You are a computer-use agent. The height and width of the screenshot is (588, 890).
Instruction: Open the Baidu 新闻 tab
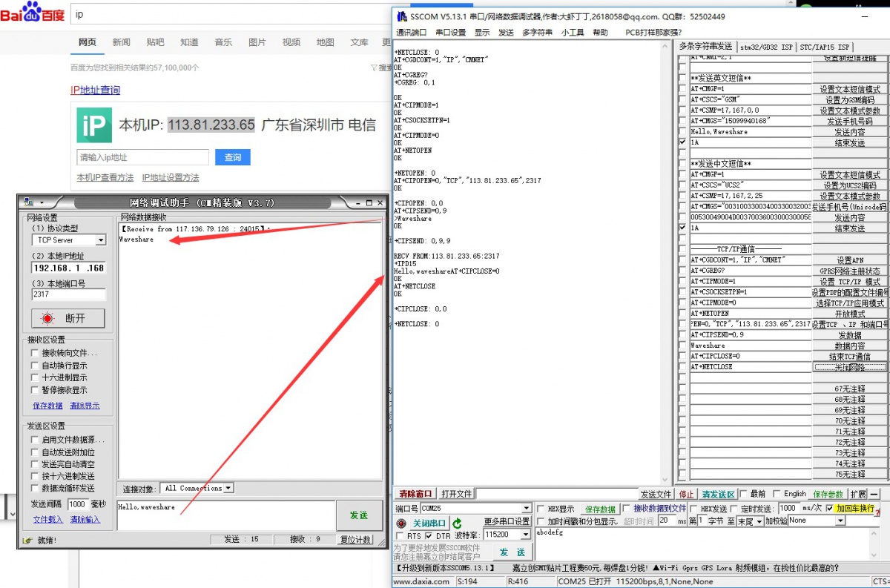click(x=121, y=42)
